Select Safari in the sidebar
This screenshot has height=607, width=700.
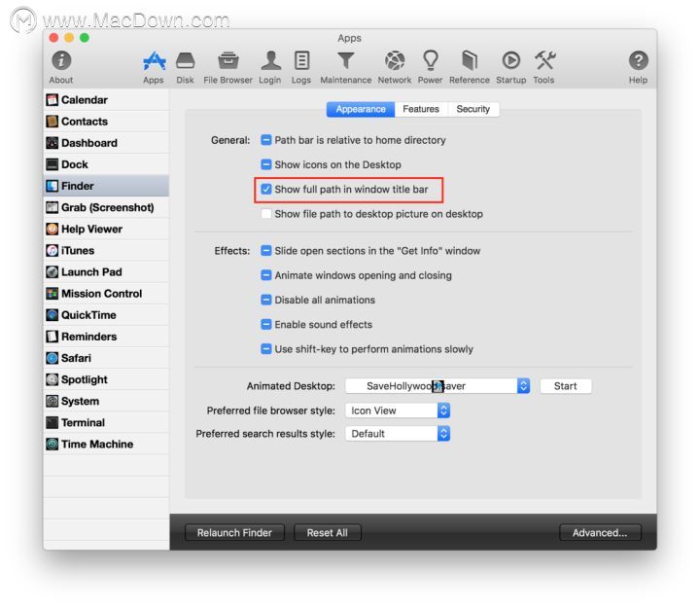(x=106, y=358)
